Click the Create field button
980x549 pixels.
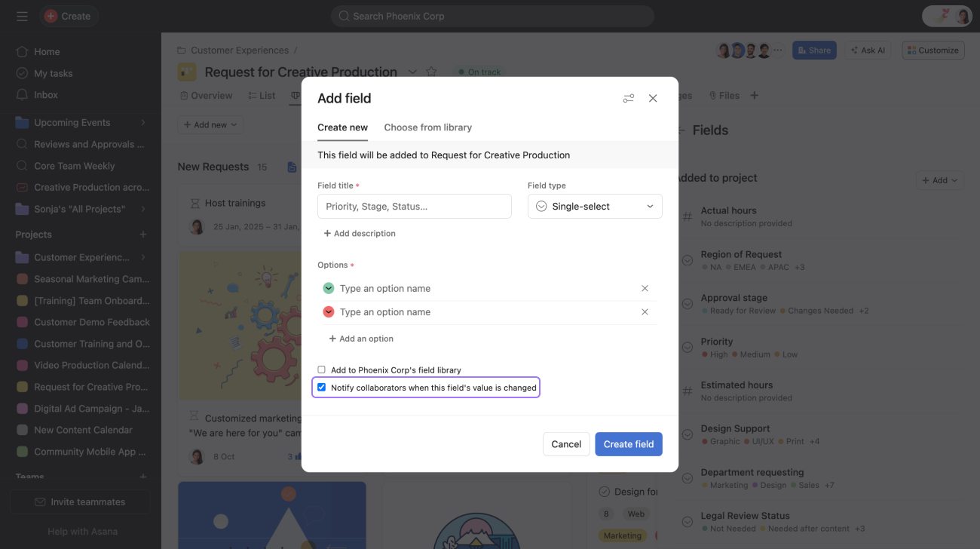628,444
